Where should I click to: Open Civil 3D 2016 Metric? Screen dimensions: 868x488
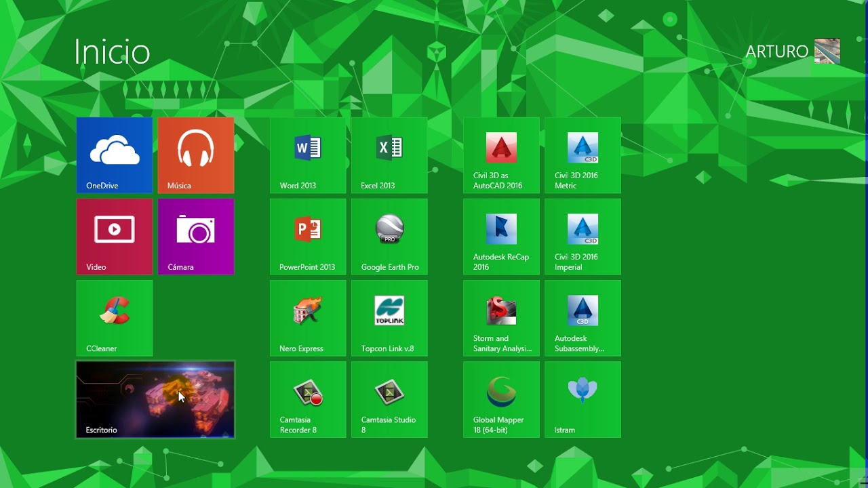click(583, 155)
